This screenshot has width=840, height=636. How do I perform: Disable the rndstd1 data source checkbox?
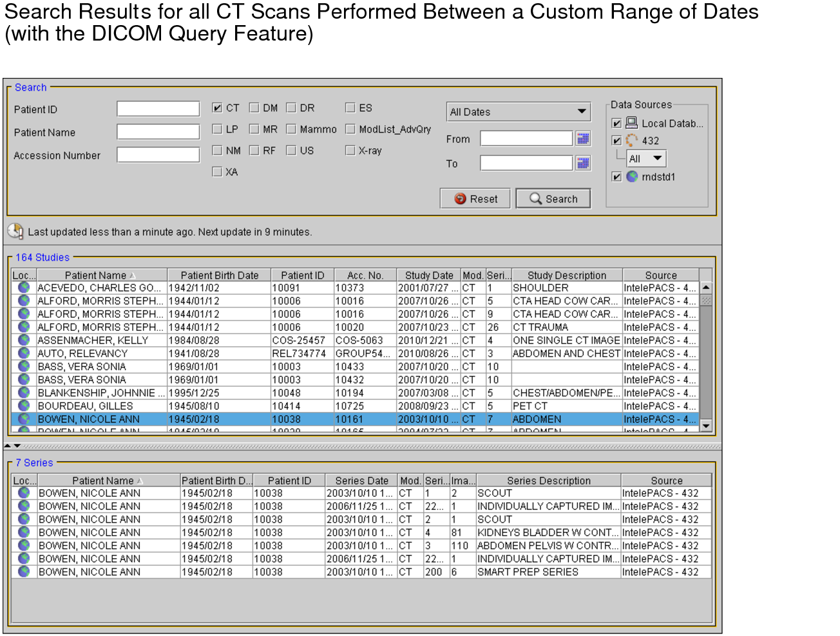pos(616,177)
